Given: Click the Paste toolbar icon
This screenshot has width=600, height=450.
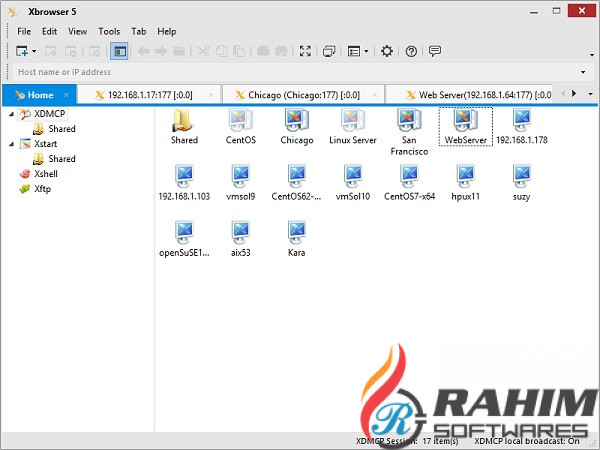Looking at the screenshot, I should pos(239,51).
